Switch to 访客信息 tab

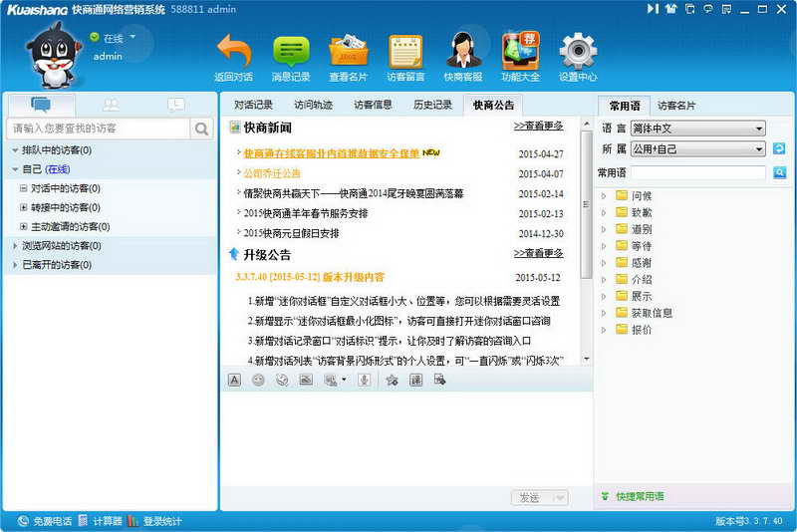coord(373,106)
